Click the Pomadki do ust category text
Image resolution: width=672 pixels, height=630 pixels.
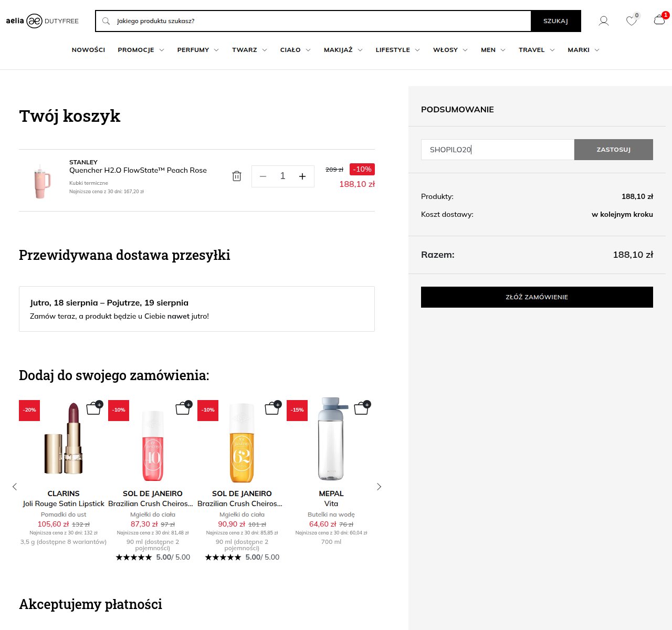(x=64, y=514)
